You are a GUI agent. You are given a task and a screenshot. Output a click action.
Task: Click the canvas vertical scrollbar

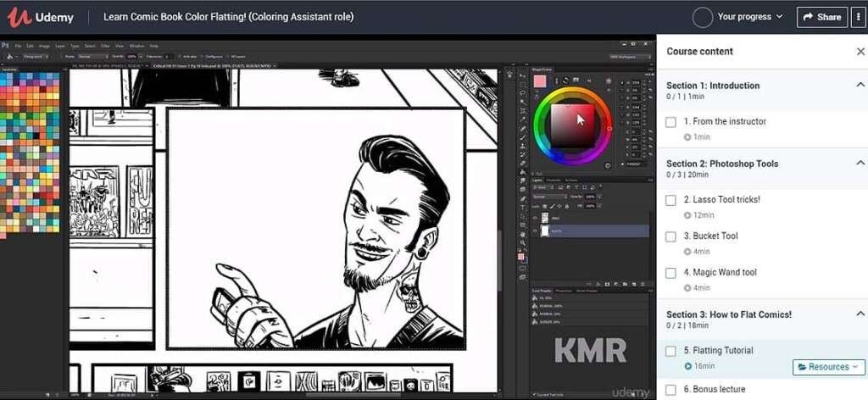click(x=500, y=260)
